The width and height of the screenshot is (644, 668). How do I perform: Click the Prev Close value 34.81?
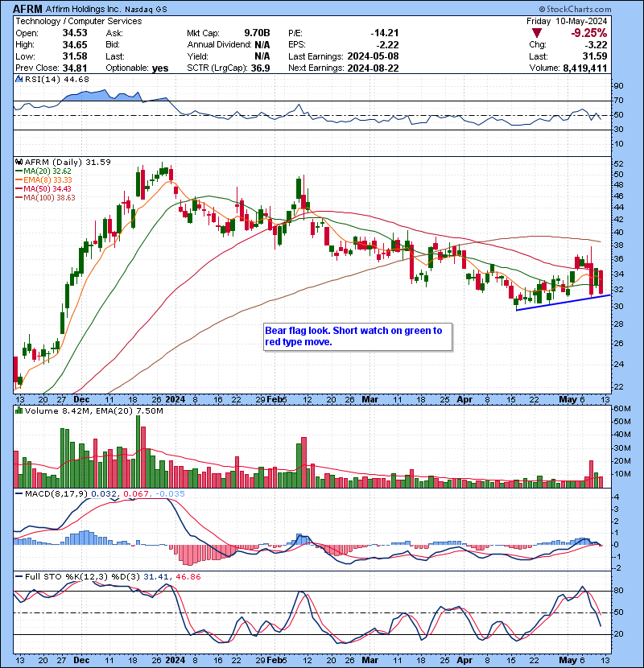tap(75, 68)
